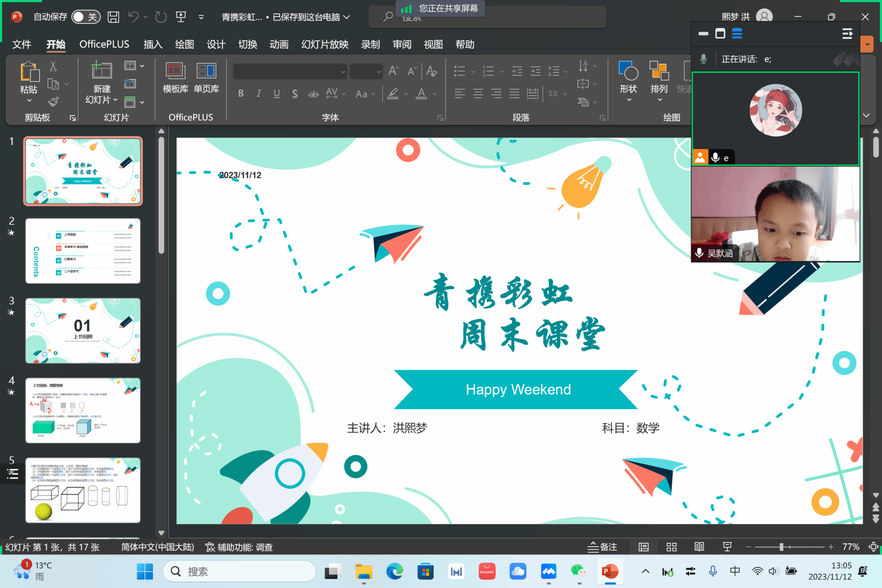The height and width of the screenshot is (588, 882).
Task: Toggle the AutoSave (自动保存) switch
Action: [x=86, y=17]
